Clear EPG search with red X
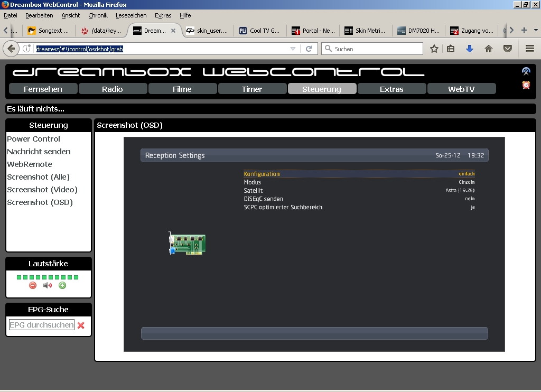This screenshot has width=541, height=392. (81, 325)
